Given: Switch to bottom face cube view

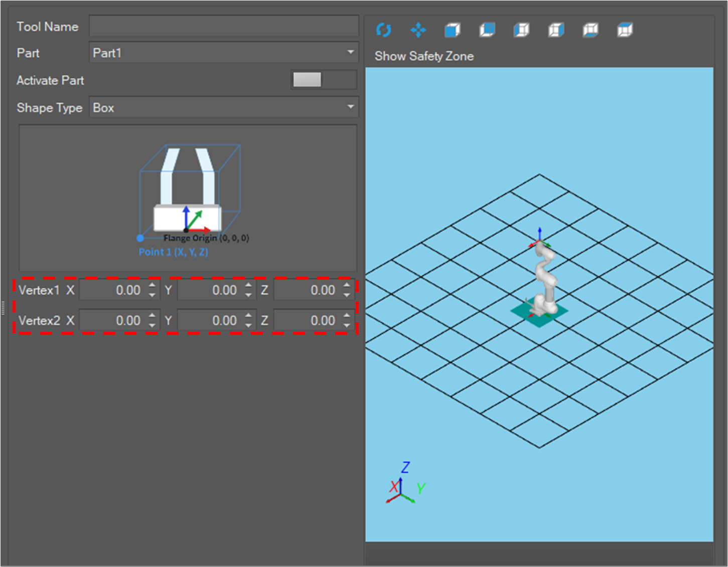Looking at the screenshot, I should pyautogui.click(x=591, y=30).
